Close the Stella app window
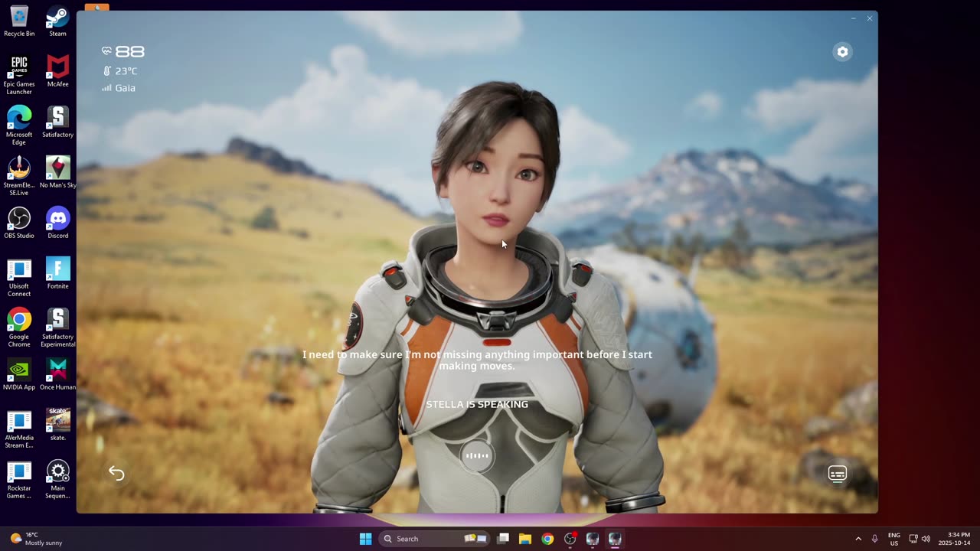 [870, 18]
